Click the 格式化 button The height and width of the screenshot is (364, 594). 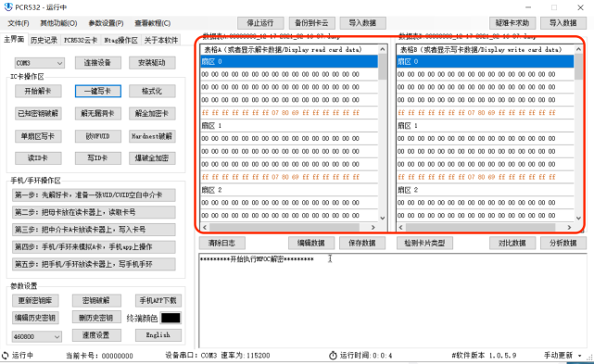[x=152, y=91]
